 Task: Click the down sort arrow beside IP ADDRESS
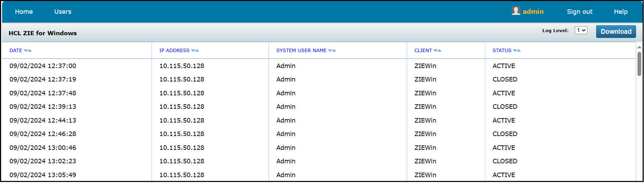click(193, 51)
